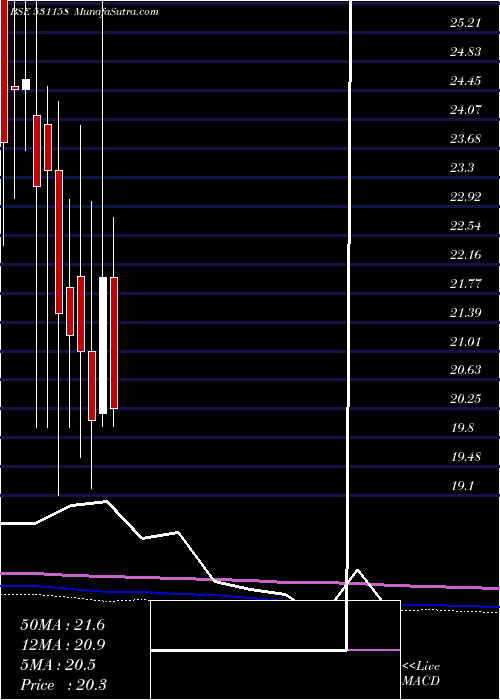Click the 22.92 price axis label

coord(465,197)
